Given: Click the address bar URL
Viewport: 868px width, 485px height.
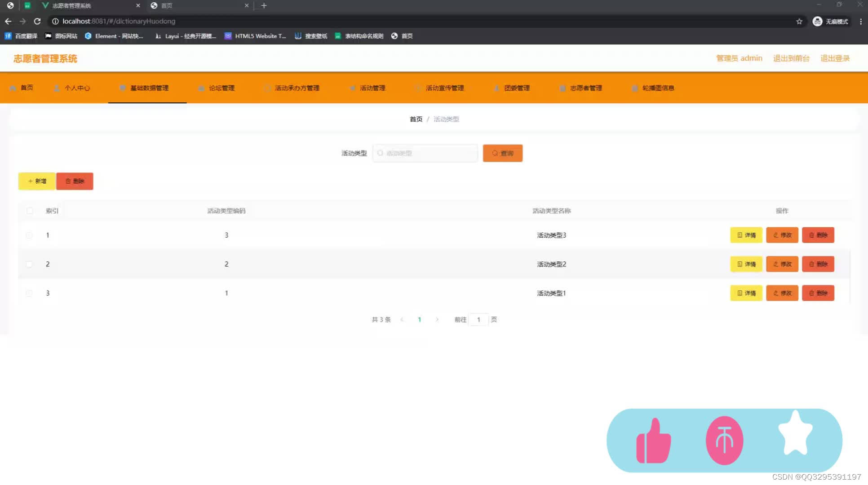Looking at the screenshot, I should (119, 21).
